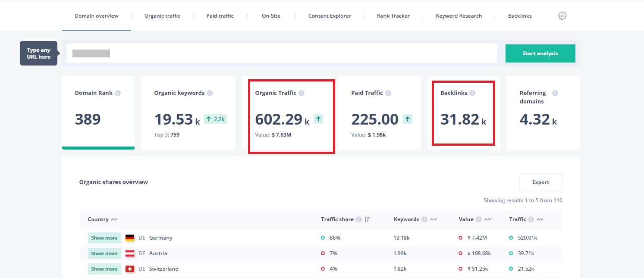The height and width of the screenshot is (278, 644).
Task: Click the Referring domains info icon
Action: 555,93
